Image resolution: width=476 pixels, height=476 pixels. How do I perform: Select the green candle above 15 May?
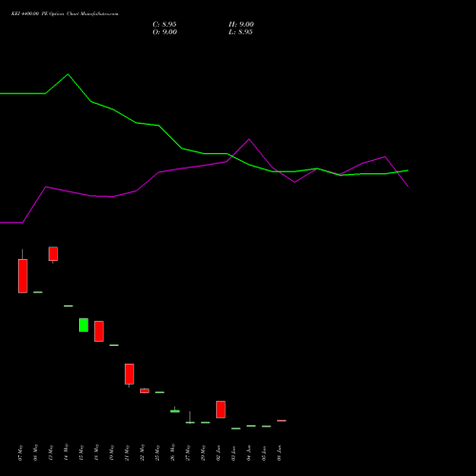click(84, 325)
